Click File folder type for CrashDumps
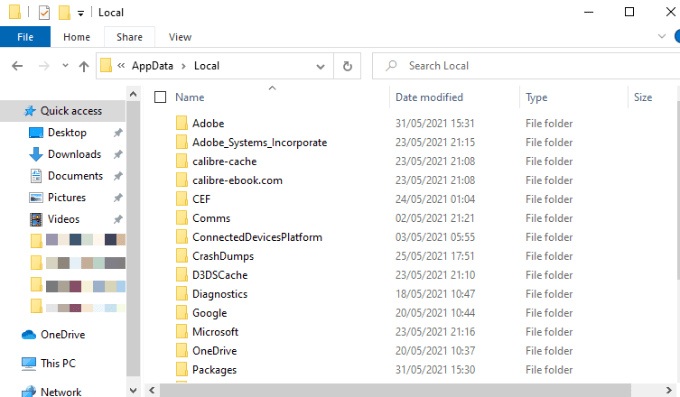 tap(549, 256)
